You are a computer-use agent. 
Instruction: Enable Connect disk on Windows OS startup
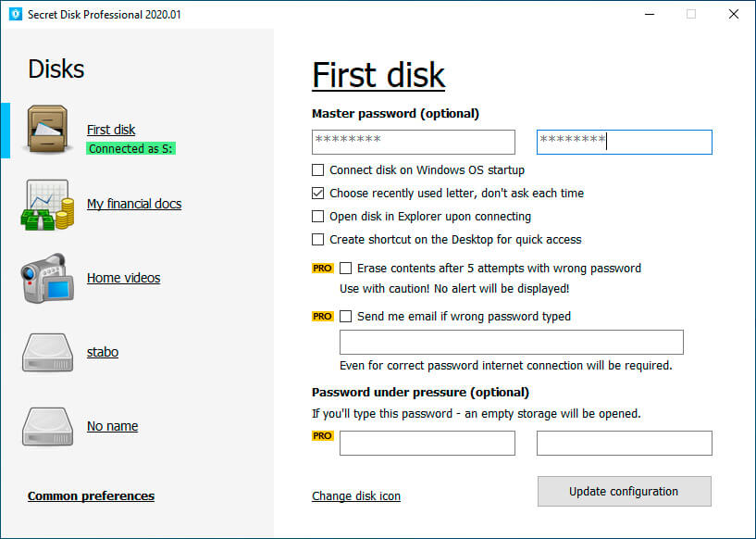(x=317, y=169)
